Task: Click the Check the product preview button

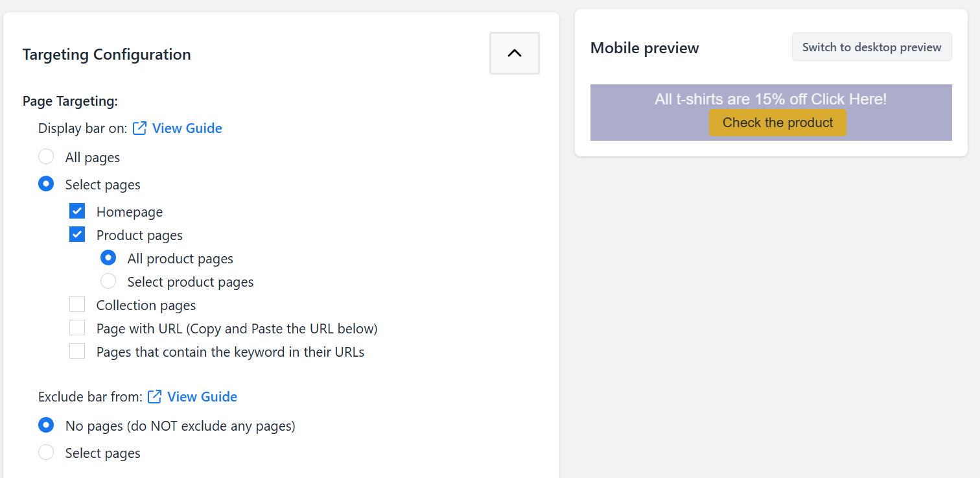Action: [x=777, y=123]
